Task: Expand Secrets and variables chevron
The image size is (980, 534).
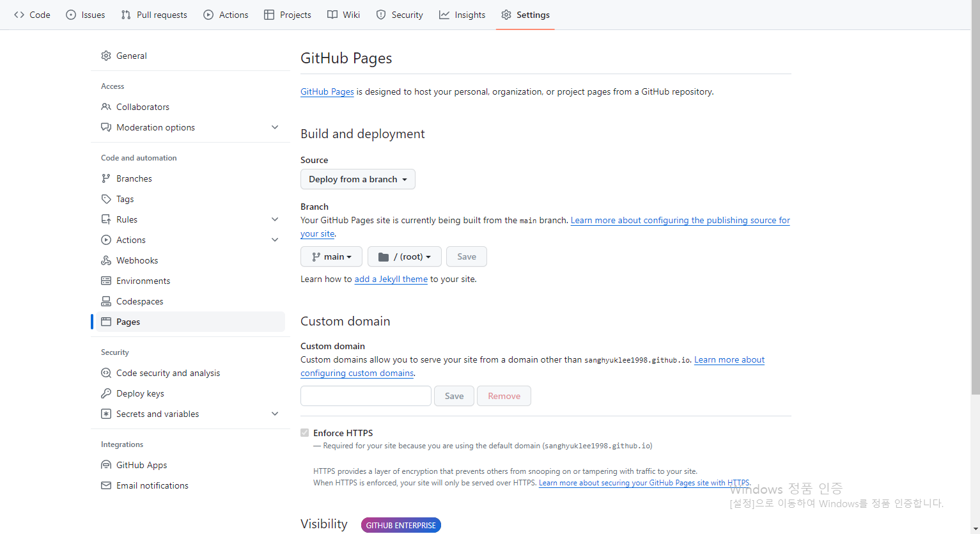Action: 275,414
